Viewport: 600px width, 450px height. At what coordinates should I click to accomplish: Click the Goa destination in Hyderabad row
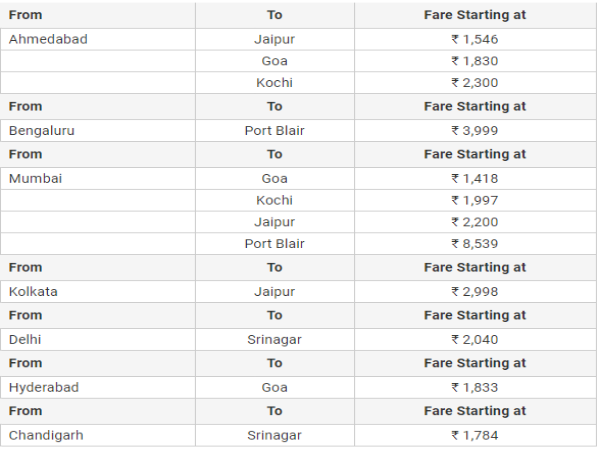274,387
